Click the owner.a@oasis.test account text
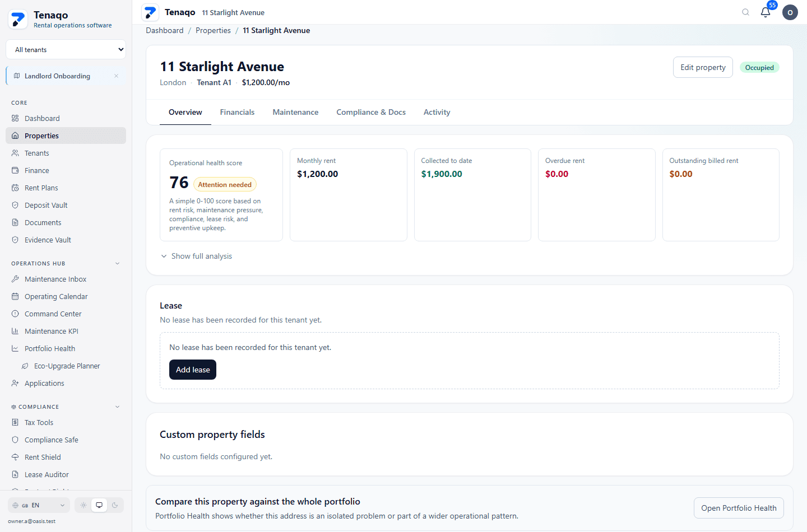 32,521
